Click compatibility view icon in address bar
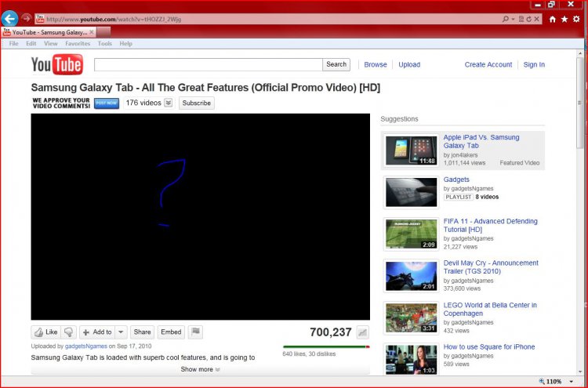Image resolution: width=588 pixels, height=388 pixels. point(521,19)
